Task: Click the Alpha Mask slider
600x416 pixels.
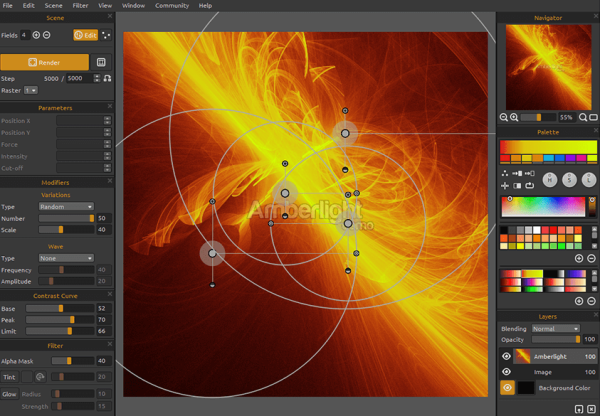Action: 73,361
